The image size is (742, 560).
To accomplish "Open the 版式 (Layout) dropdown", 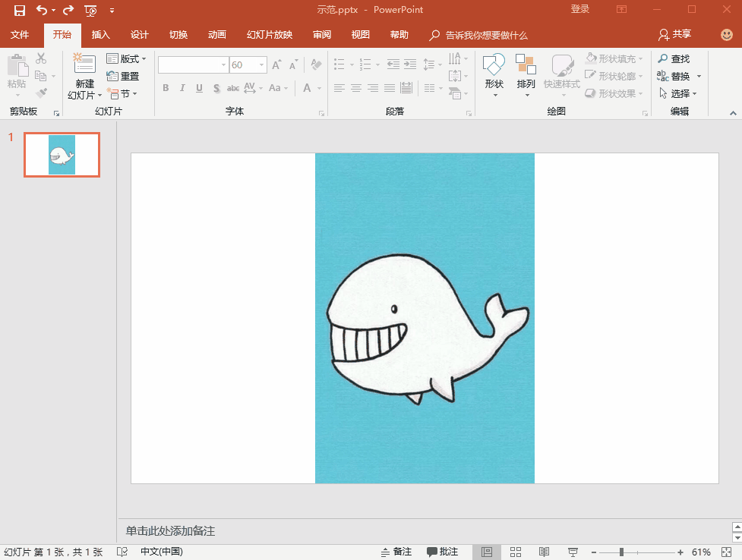I will point(127,58).
